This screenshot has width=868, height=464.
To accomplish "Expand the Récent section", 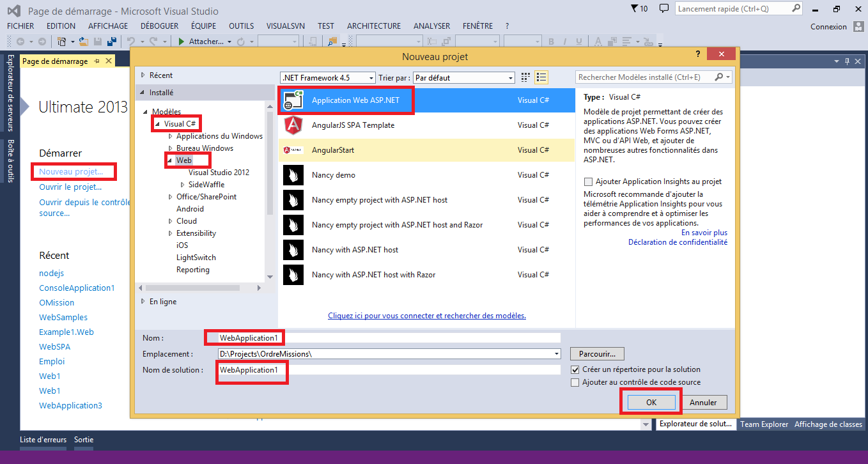I will (x=143, y=75).
